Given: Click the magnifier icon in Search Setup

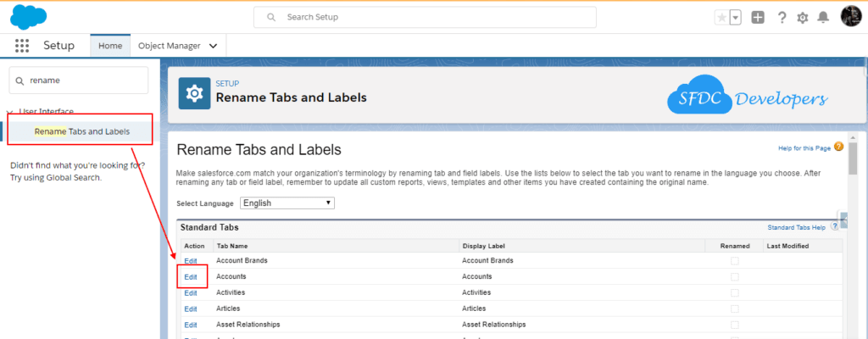Looking at the screenshot, I should 271,17.
